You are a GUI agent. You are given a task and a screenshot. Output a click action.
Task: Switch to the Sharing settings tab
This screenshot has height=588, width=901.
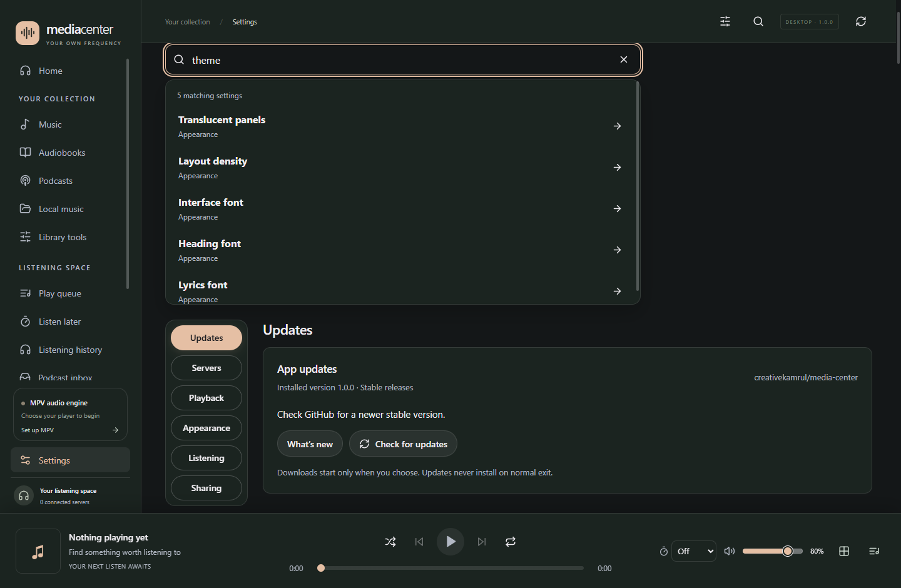(x=206, y=488)
